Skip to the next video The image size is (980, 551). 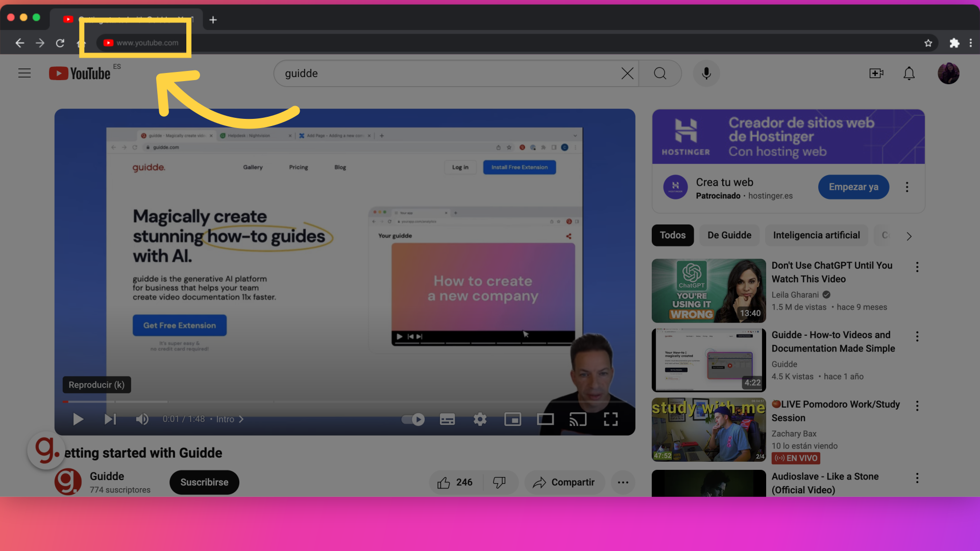pos(110,419)
